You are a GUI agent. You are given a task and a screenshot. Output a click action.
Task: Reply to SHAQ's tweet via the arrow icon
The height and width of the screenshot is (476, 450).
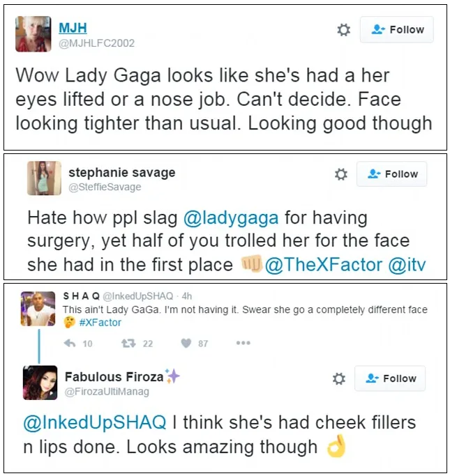70,344
